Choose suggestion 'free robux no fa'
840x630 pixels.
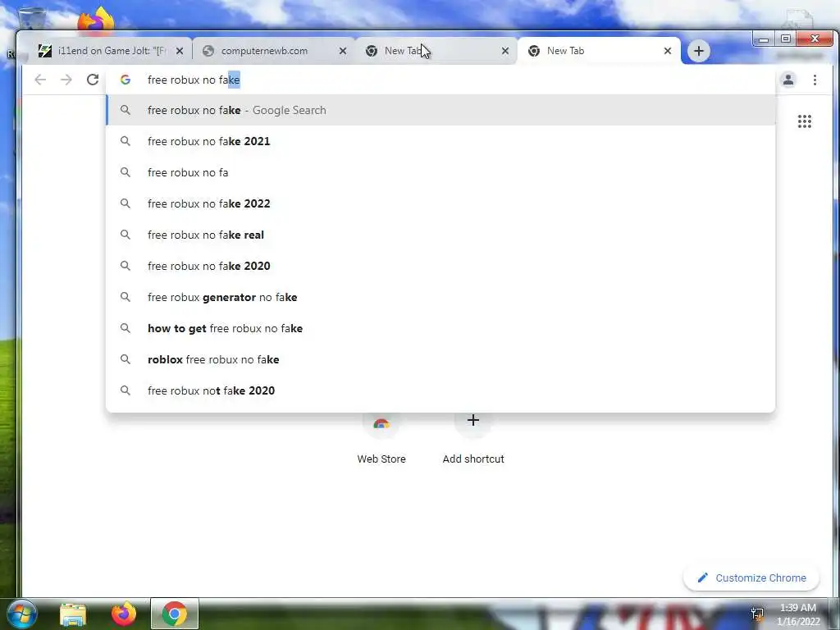[x=441, y=172]
